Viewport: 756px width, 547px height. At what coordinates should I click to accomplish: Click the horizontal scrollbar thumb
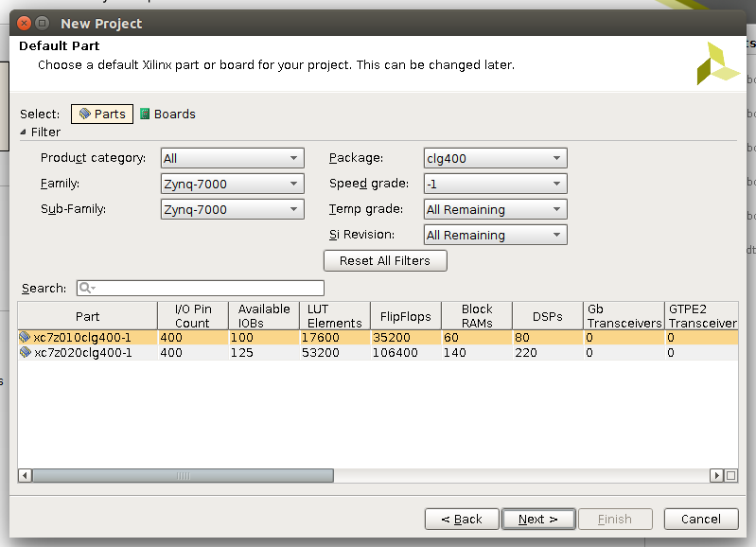(x=184, y=476)
